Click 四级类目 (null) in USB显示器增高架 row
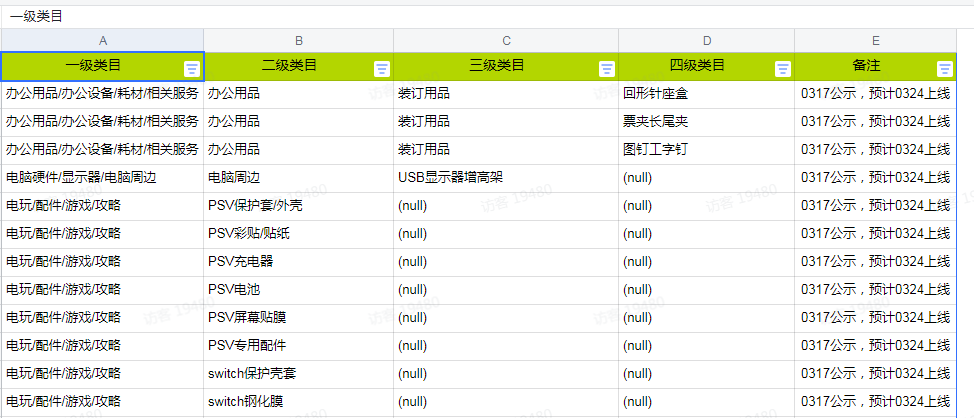Image resolution: width=974 pixels, height=418 pixels. 707,178
